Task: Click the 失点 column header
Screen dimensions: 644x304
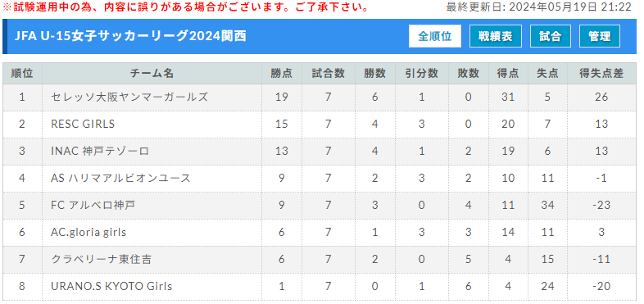Action: (x=547, y=74)
